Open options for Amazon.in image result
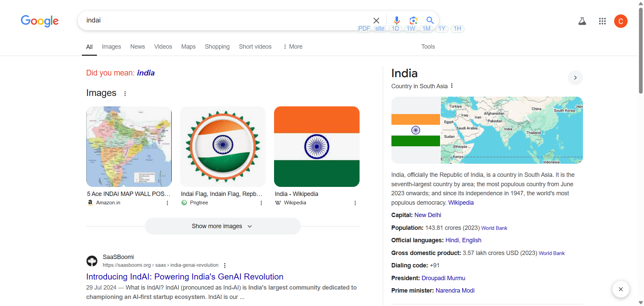The height and width of the screenshot is (306, 644). [x=167, y=203]
